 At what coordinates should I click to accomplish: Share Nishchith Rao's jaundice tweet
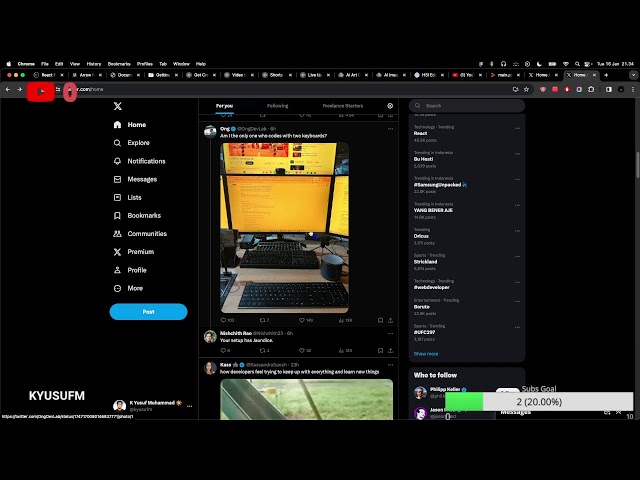391,351
